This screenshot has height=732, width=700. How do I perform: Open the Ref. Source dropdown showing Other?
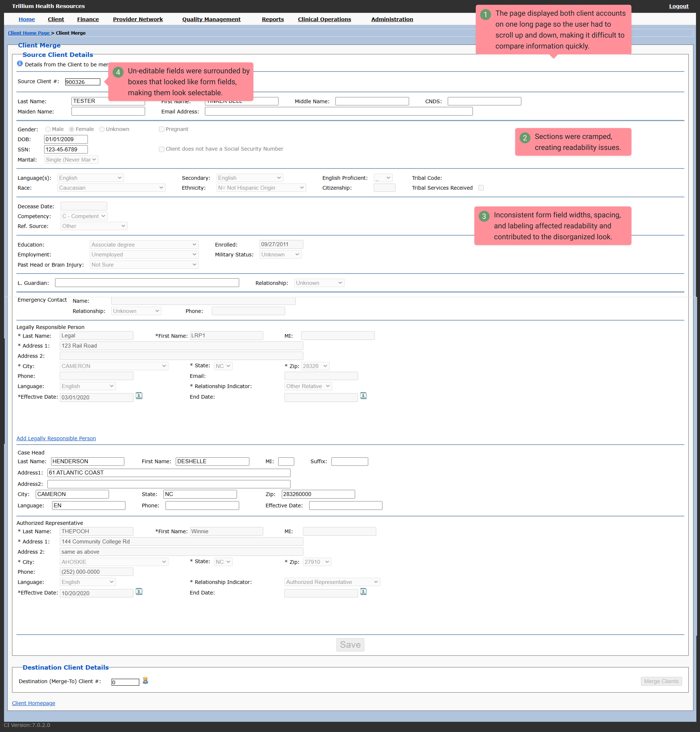[x=94, y=226]
